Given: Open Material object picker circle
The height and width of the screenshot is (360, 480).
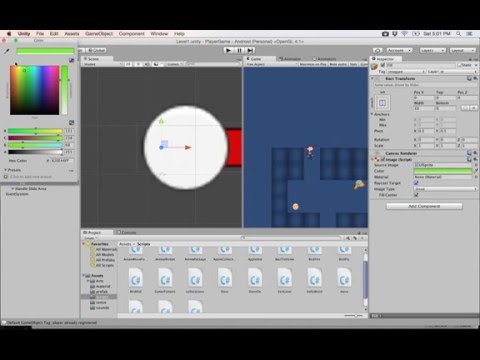Looking at the screenshot, I should 476,177.
